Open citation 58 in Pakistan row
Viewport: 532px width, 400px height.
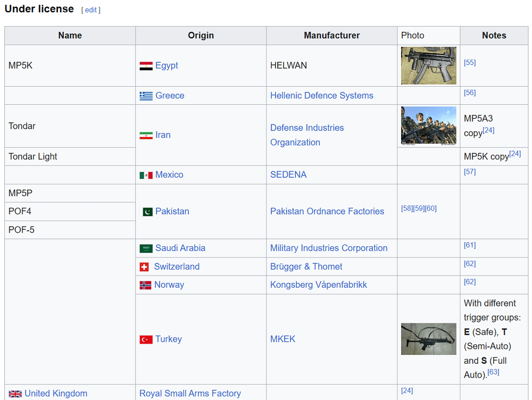point(407,209)
